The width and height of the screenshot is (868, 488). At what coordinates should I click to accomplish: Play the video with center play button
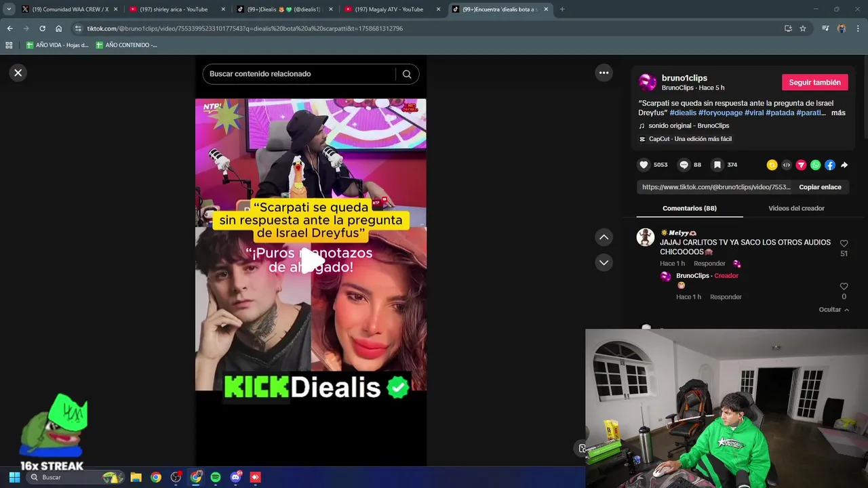[x=311, y=260]
